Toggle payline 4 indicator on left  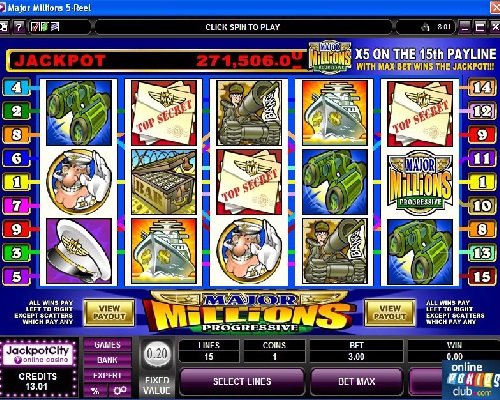point(16,88)
